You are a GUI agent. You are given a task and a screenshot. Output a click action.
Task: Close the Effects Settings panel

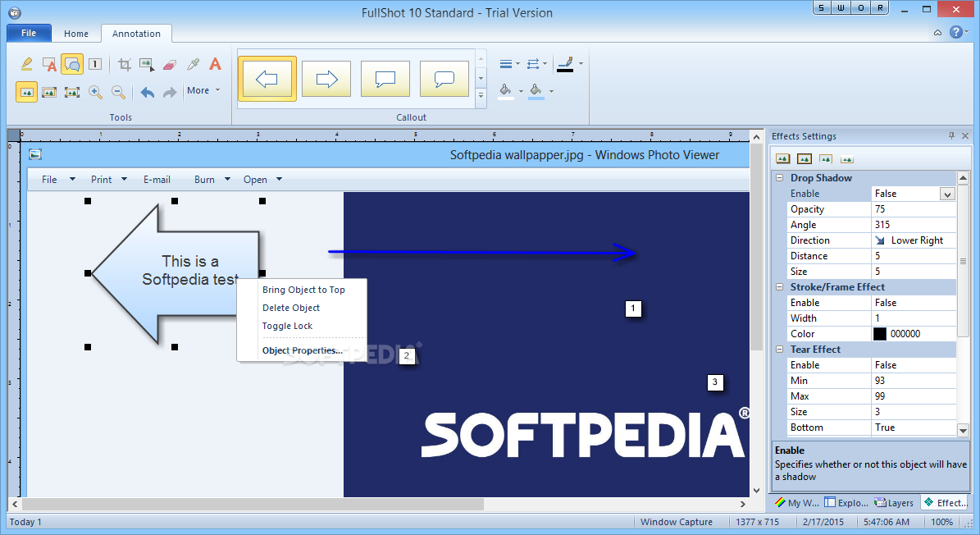coord(965,135)
